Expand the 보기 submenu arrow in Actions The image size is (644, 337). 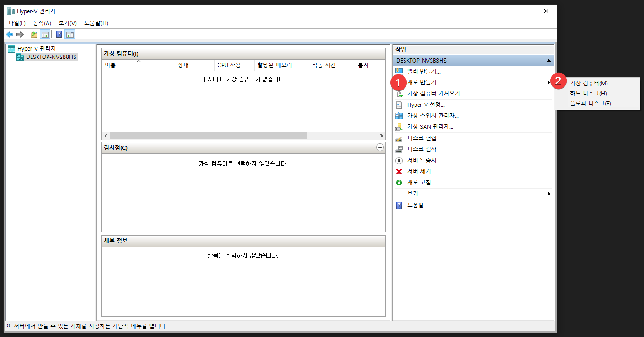pyautogui.click(x=549, y=194)
